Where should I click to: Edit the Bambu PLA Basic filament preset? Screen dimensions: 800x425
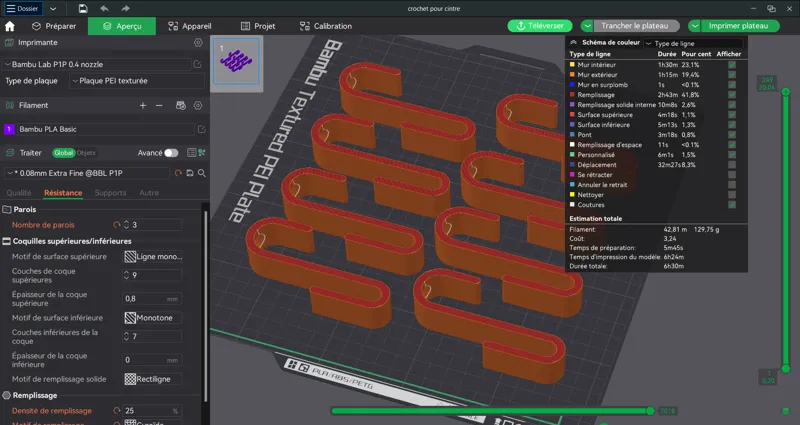pyautogui.click(x=202, y=129)
